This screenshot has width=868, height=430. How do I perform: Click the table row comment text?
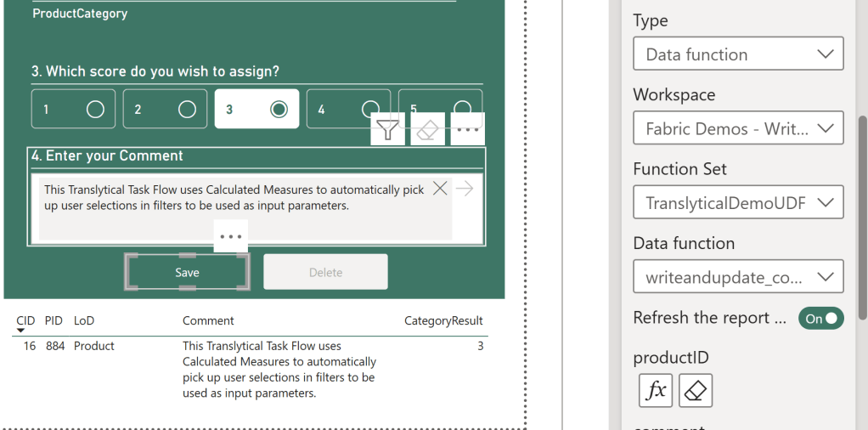(x=279, y=370)
